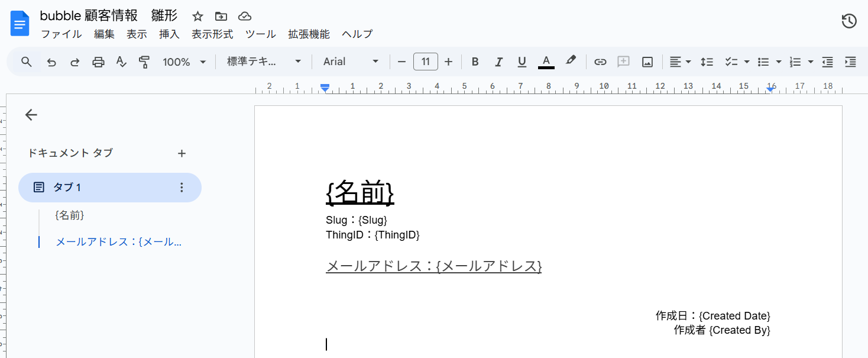Jump to メールアドレス heading in outline

pos(118,242)
